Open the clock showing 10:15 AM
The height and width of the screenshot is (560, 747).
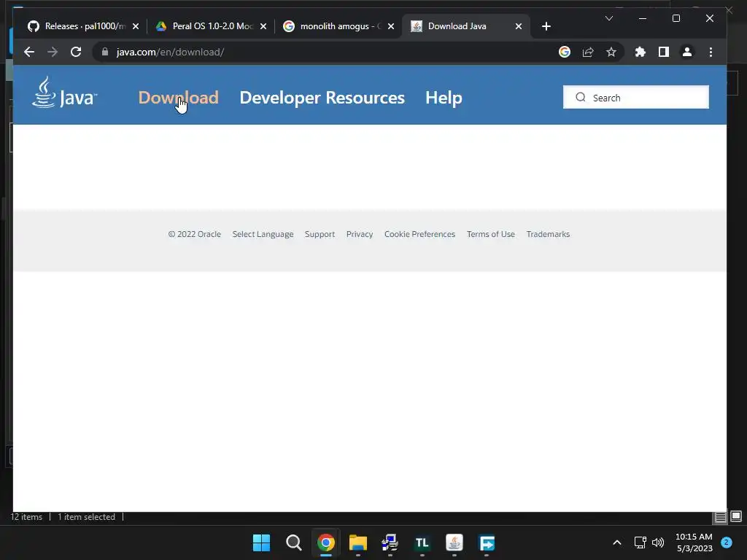tap(694, 542)
